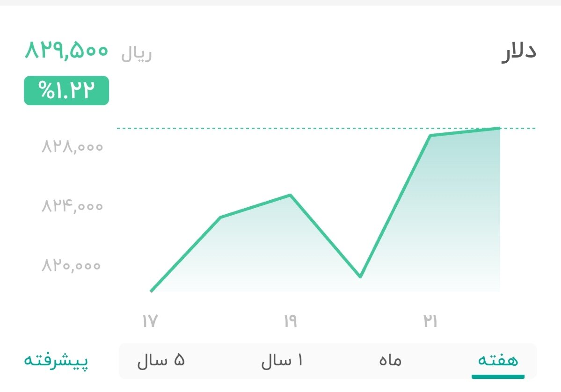Click the lowest dip point on the chart
This screenshot has height=392, width=561.
click(x=361, y=277)
